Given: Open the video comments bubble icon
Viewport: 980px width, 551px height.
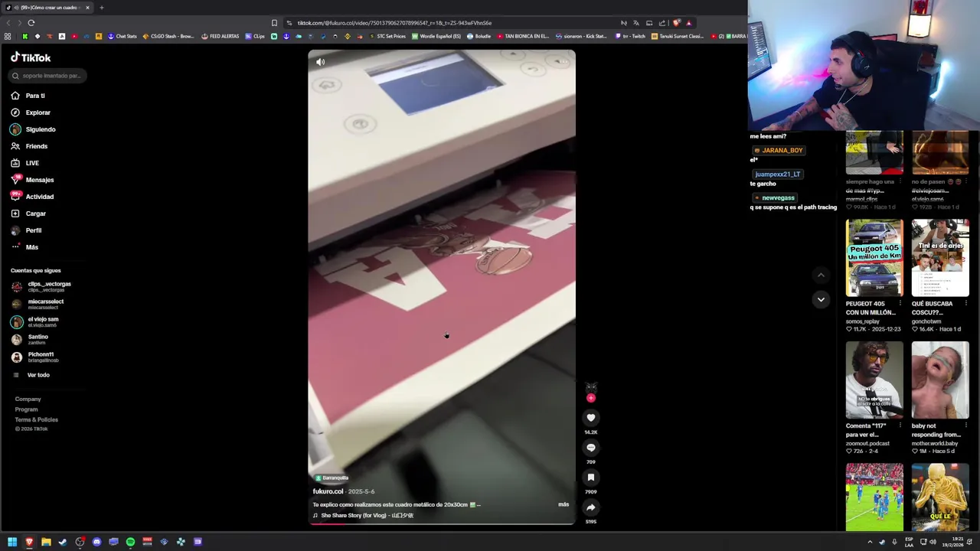Looking at the screenshot, I should pos(590,448).
